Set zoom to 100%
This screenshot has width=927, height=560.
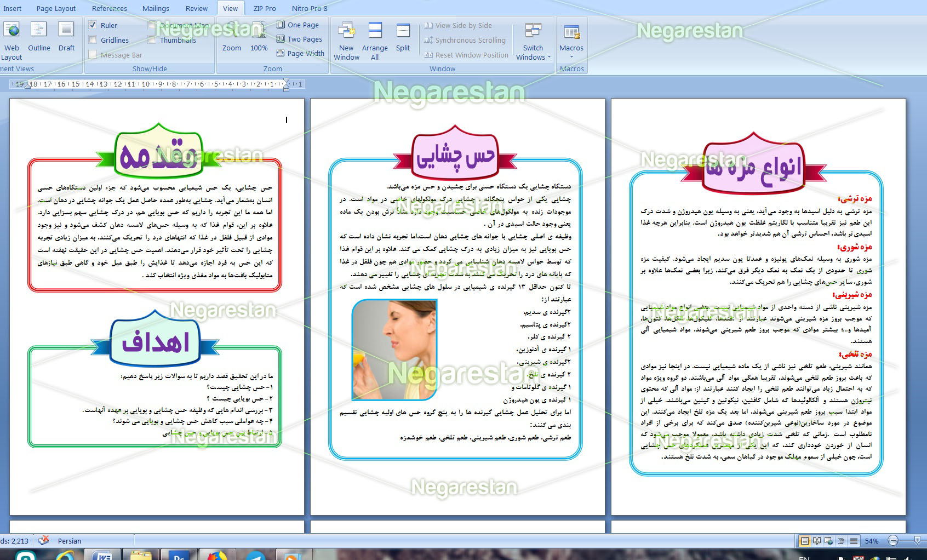tap(259, 38)
